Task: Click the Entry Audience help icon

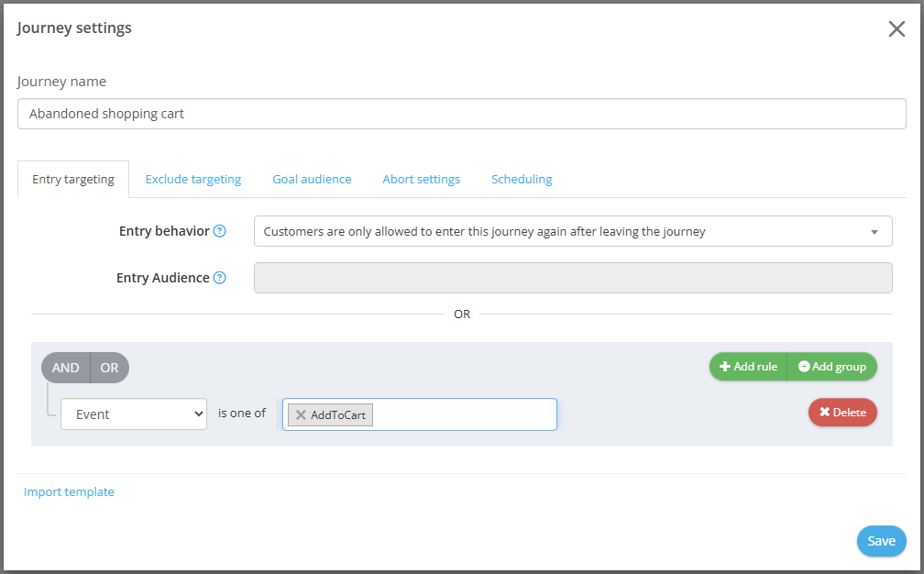Action: coord(220,278)
